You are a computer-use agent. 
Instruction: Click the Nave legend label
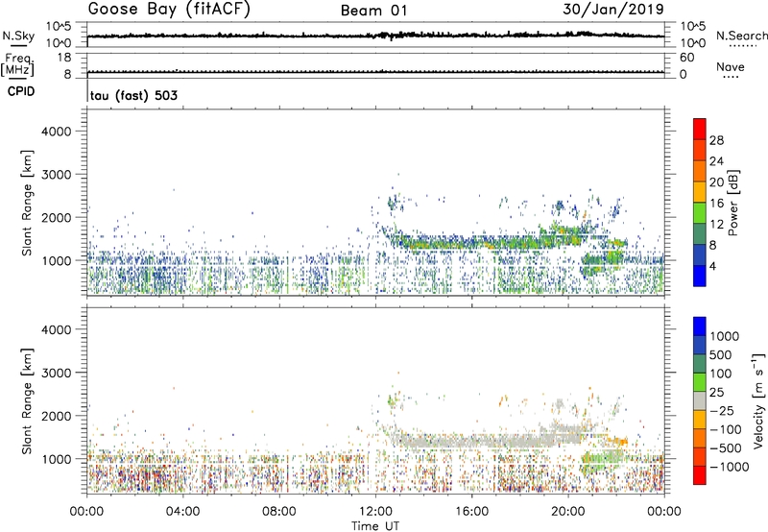point(731,66)
